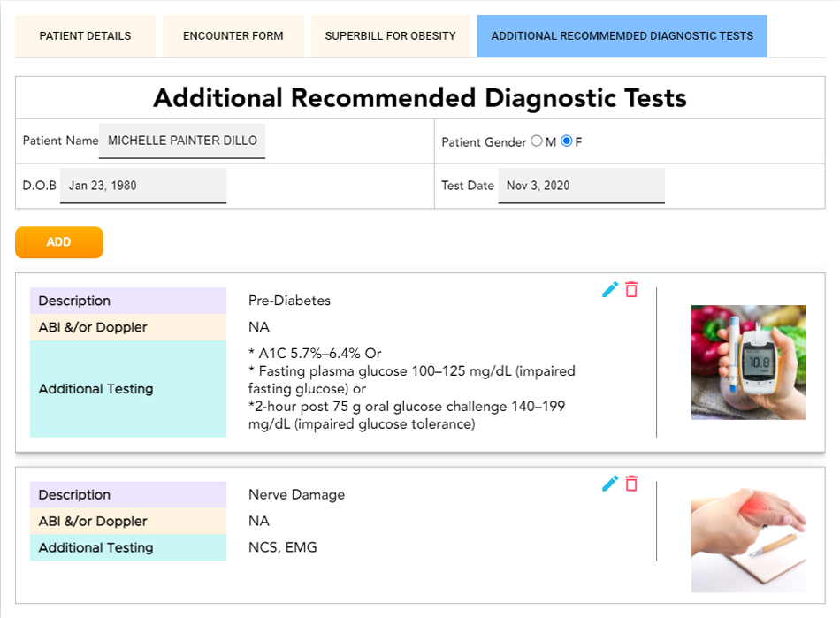Go to Superbill for Obesity tab
Image resolution: width=840 pixels, height=618 pixels.
point(390,36)
